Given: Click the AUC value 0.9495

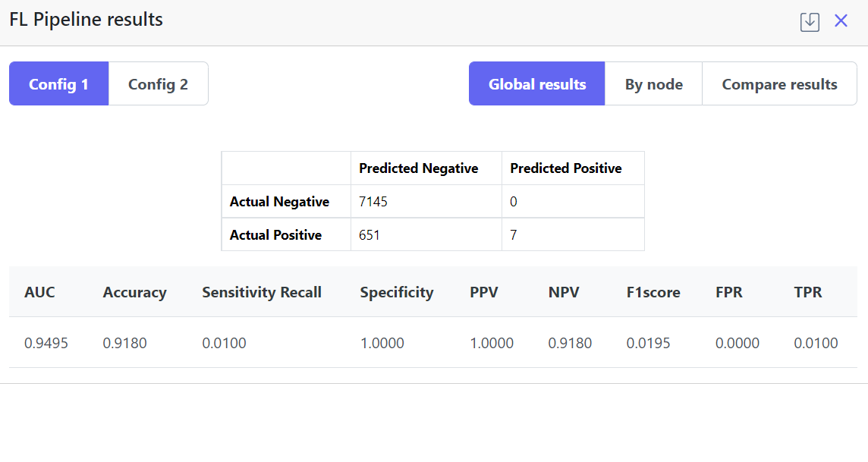Looking at the screenshot, I should click(46, 343).
